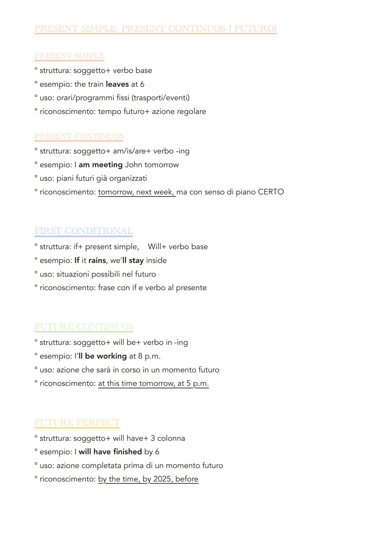Click the bold 'am meeting' in the John example
The image size is (392, 554).
(101, 165)
